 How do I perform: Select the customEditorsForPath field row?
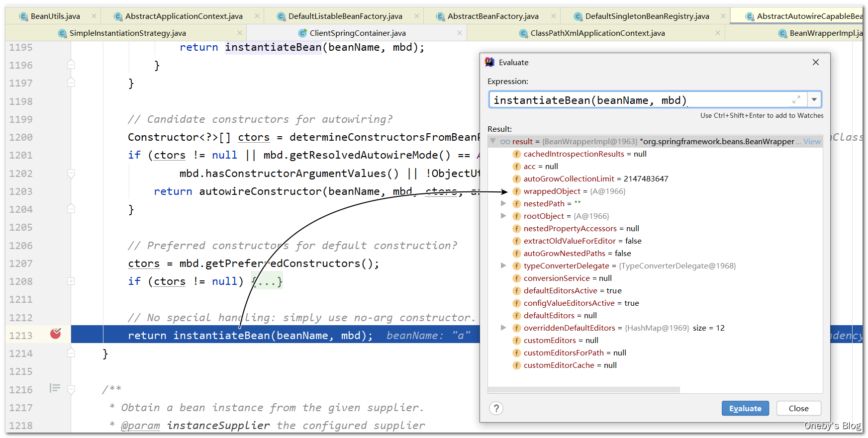click(655, 352)
